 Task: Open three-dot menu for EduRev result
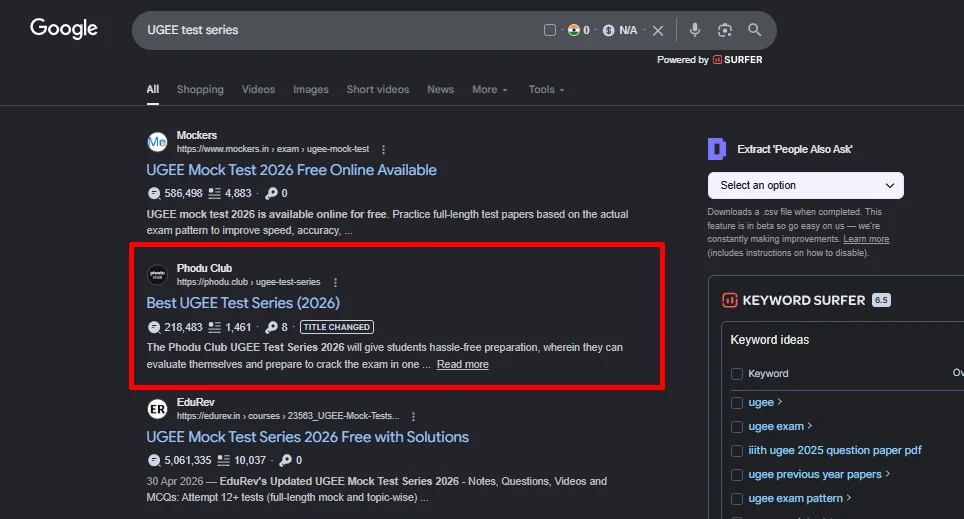(413, 416)
